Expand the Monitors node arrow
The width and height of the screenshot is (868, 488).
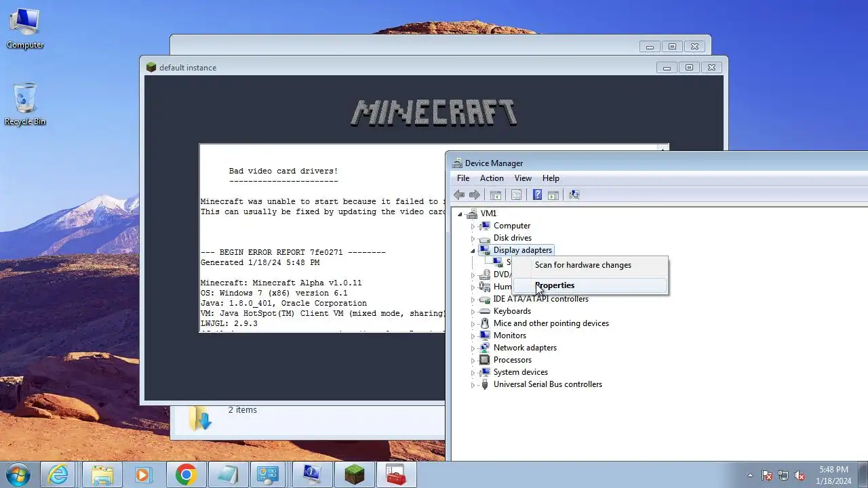point(473,336)
